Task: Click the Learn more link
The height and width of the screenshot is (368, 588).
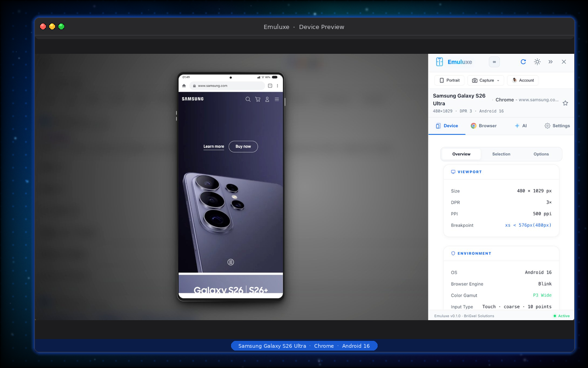Action: (x=214, y=147)
